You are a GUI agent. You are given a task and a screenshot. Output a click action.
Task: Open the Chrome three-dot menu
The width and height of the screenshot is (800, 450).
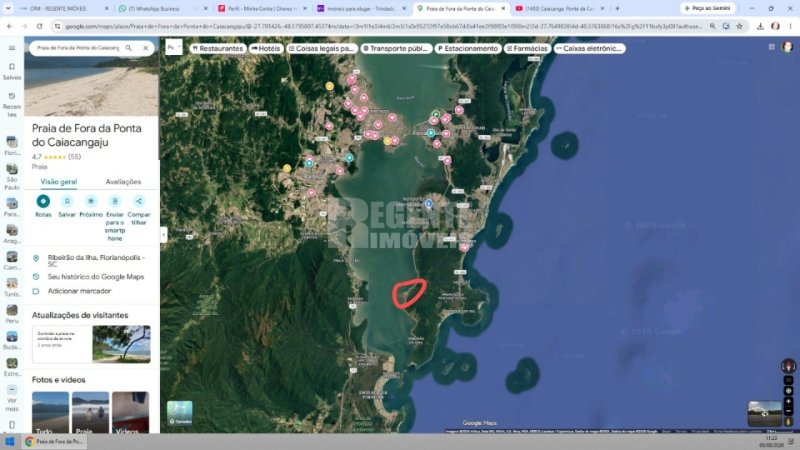pyautogui.click(x=790, y=26)
